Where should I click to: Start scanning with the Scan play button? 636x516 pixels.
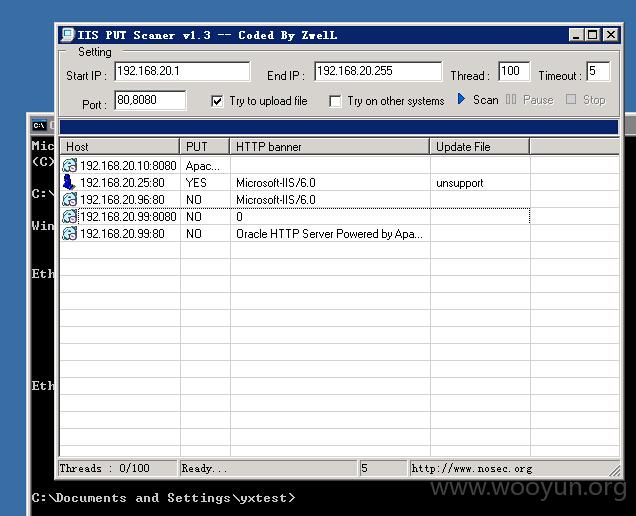(478, 99)
